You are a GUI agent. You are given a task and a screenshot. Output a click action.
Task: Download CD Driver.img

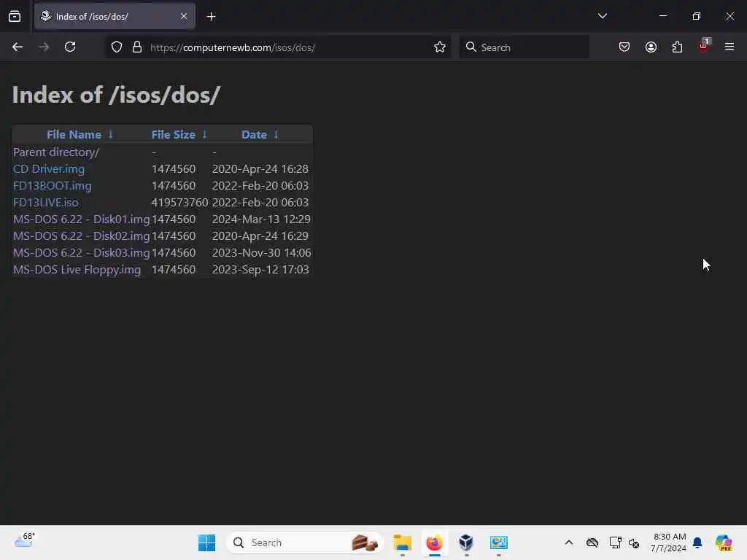[49, 169]
